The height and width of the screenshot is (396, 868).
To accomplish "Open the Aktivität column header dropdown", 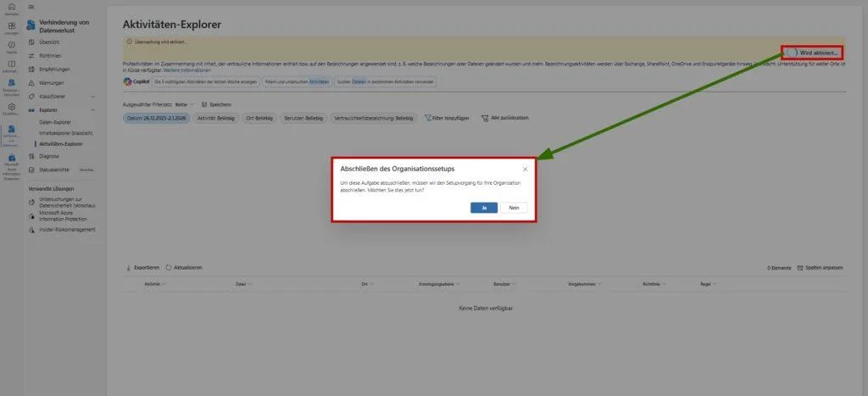I will pos(164,283).
